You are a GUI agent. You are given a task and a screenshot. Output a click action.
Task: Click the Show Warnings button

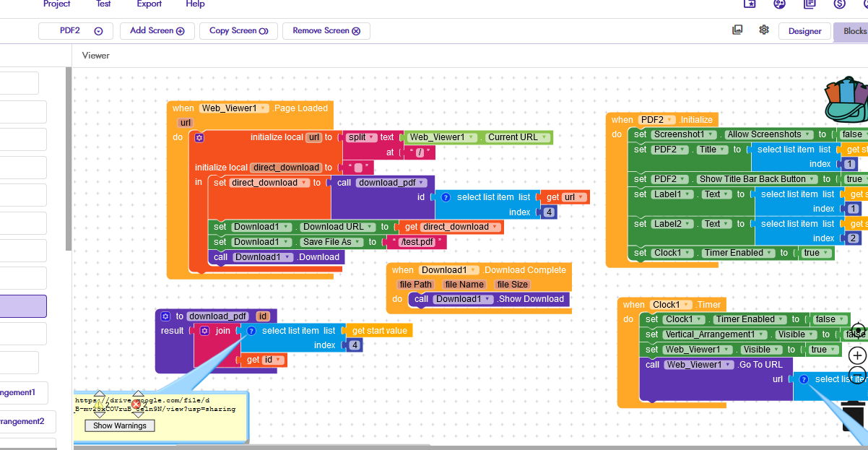120,425
